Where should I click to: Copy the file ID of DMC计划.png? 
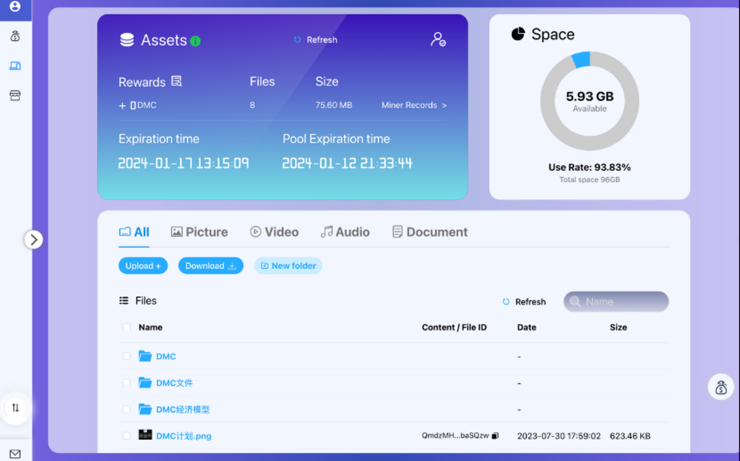click(x=495, y=436)
